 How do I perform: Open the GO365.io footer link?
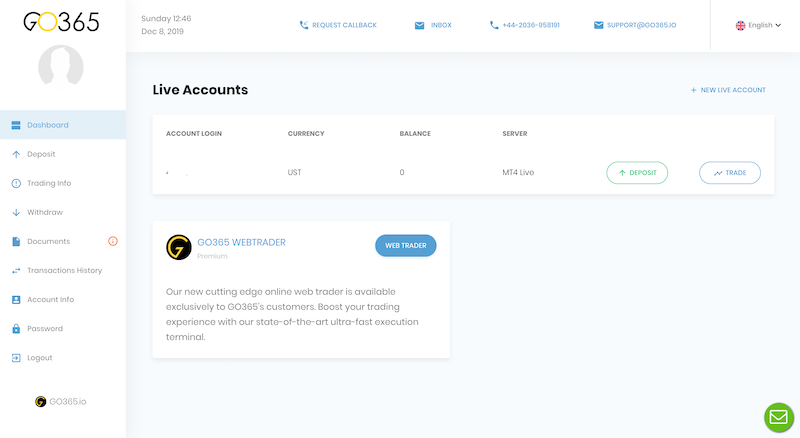tap(67, 402)
